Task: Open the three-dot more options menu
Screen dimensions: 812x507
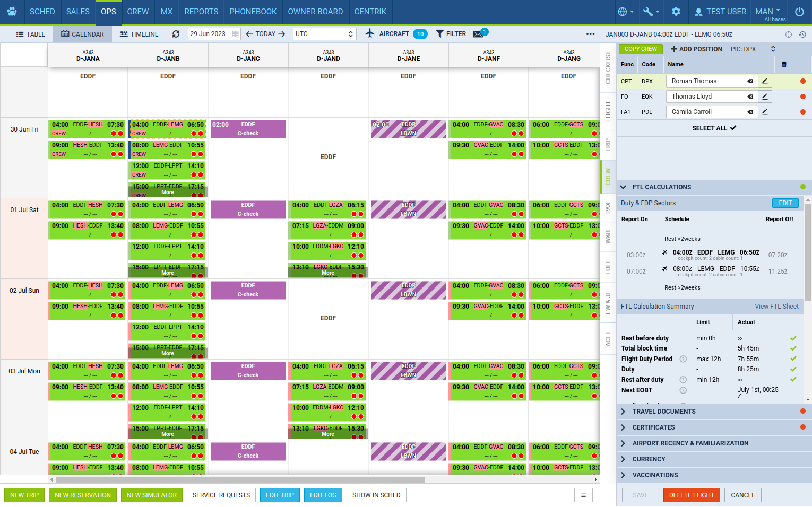Action: tap(590, 34)
